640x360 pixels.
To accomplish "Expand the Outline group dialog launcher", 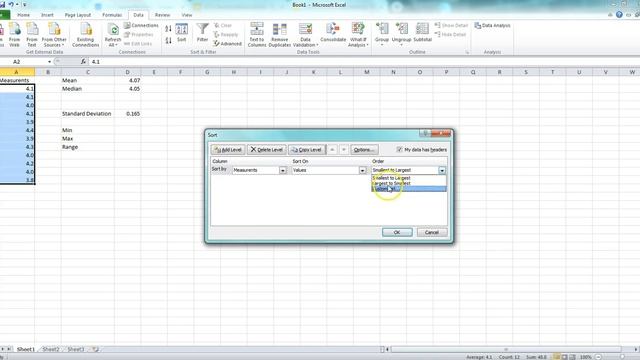I will (x=467, y=52).
